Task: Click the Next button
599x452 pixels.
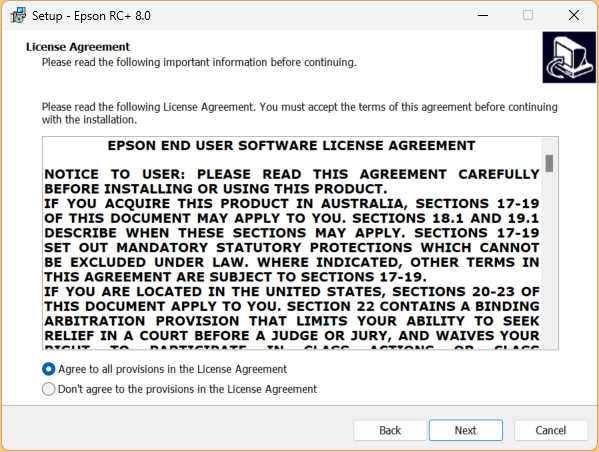Action: click(466, 430)
